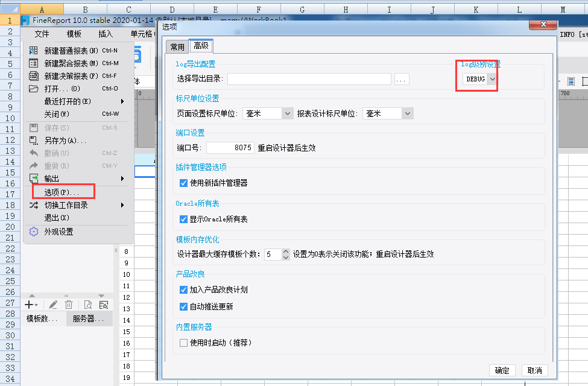Click the window-with-link icon beside the preview icon
This screenshot has height=386, width=588.
pos(104,305)
